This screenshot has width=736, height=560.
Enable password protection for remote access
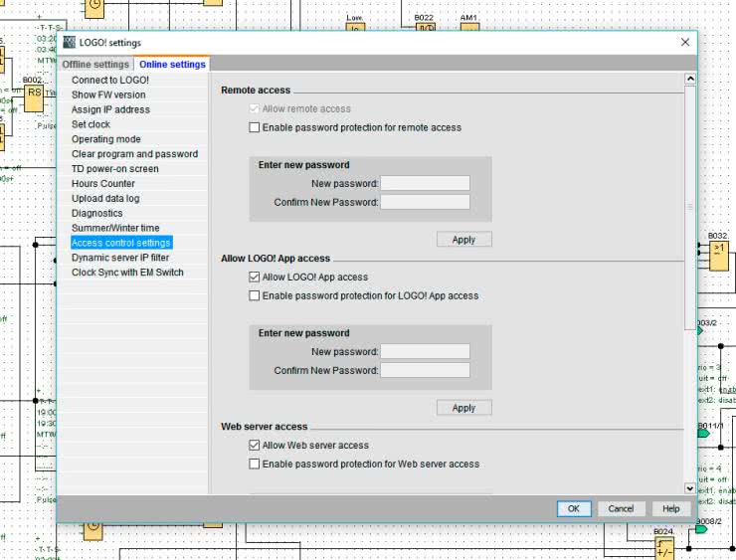(255, 127)
